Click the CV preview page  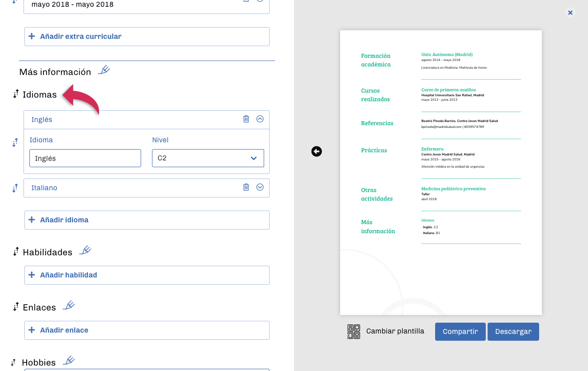click(441, 173)
